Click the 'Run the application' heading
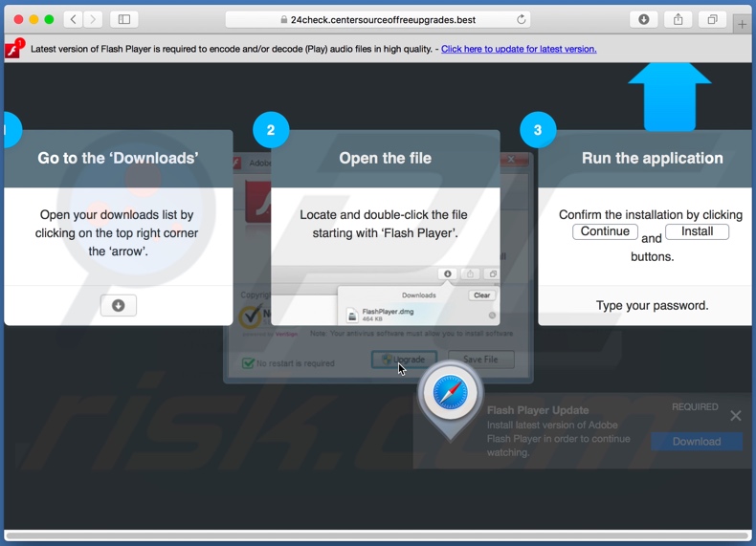This screenshot has height=546, width=756. [652, 158]
